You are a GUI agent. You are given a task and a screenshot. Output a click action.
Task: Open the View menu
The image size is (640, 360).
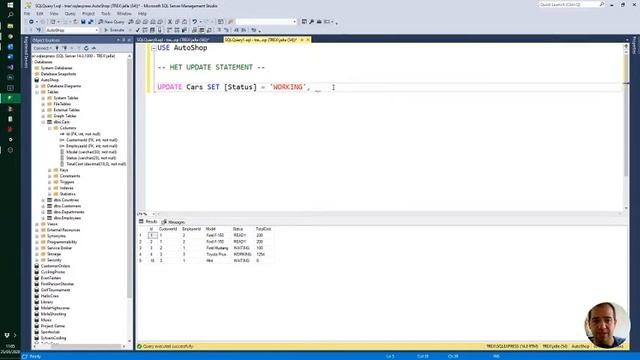click(54, 13)
